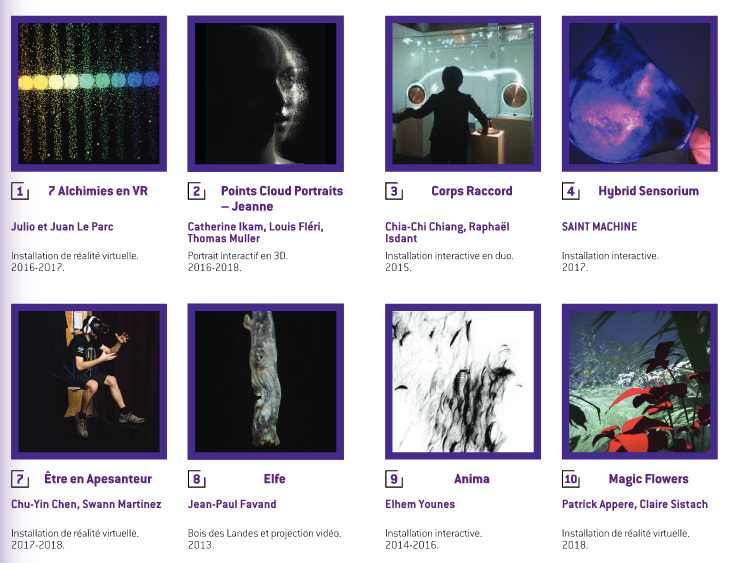The width and height of the screenshot is (729, 563).
Task: Click the number 8 badge
Action: tap(196, 479)
